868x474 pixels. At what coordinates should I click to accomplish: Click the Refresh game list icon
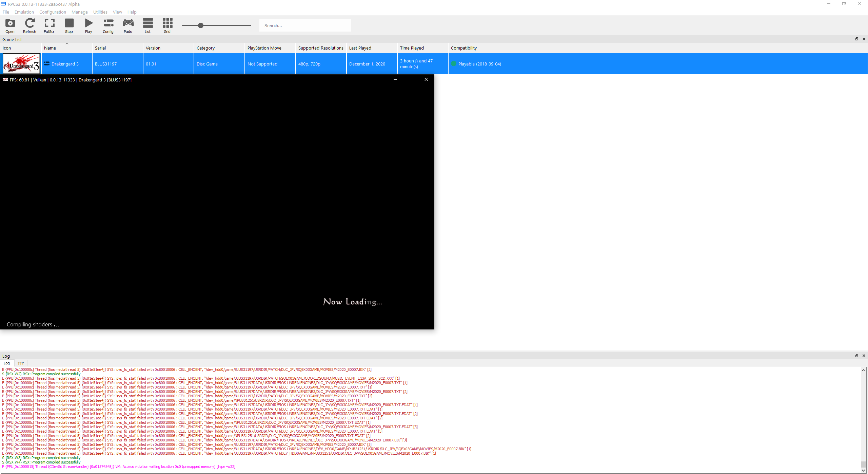point(29,26)
